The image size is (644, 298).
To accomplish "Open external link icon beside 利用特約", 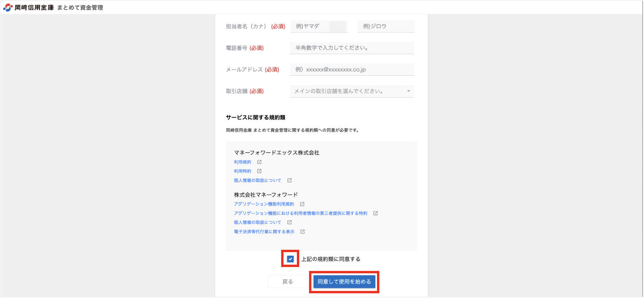I will (259, 171).
